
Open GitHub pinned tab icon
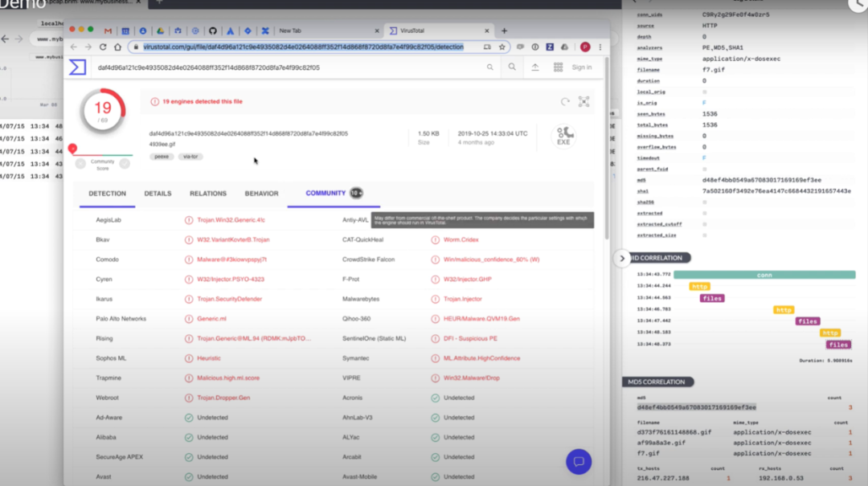[212, 31]
